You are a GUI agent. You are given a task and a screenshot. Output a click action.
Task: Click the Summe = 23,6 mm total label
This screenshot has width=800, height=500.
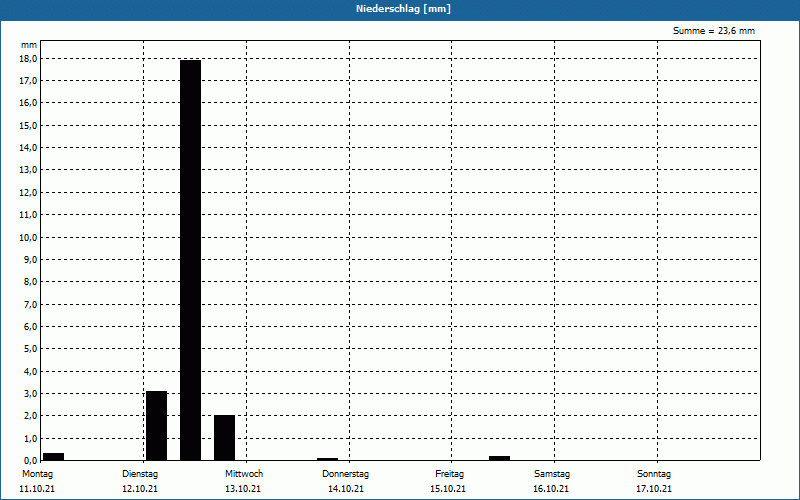[x=713, y=31]
